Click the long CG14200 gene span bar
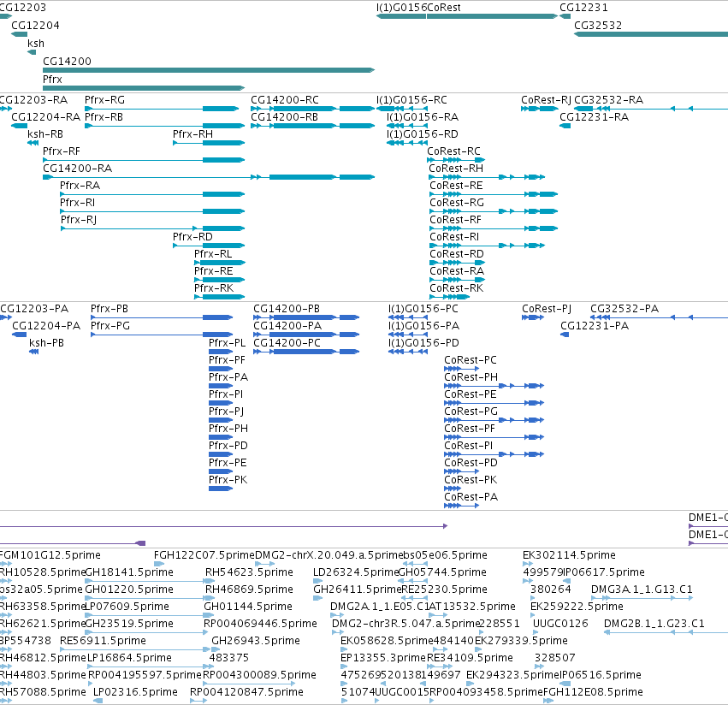The height and width of the screenshot is (705, 728). 209,70
